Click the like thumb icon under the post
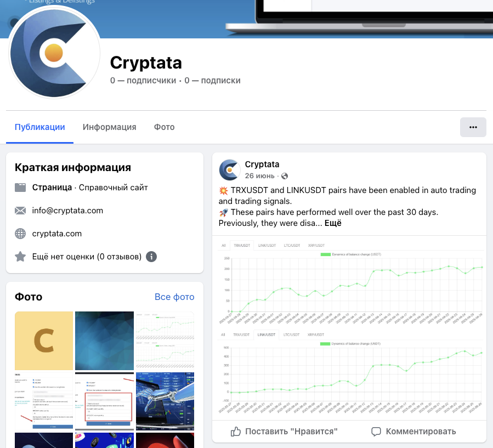 click(x=235, y=432)
